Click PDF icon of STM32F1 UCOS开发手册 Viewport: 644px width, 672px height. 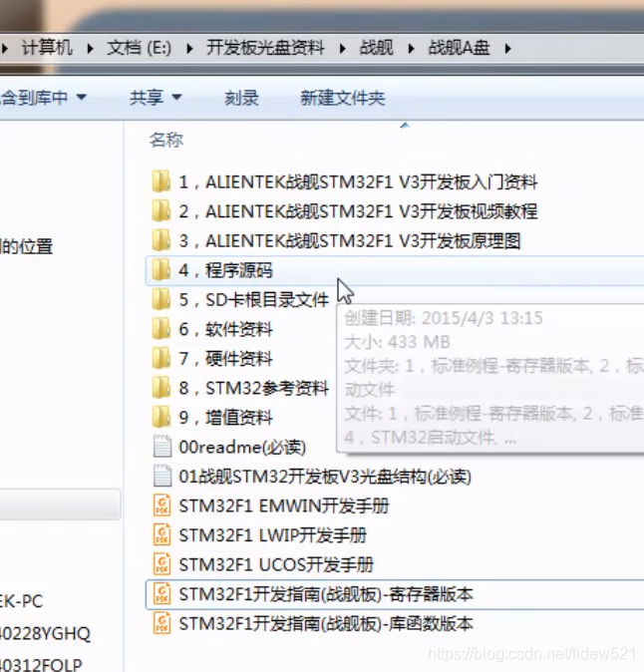click(x=162, y=564)
